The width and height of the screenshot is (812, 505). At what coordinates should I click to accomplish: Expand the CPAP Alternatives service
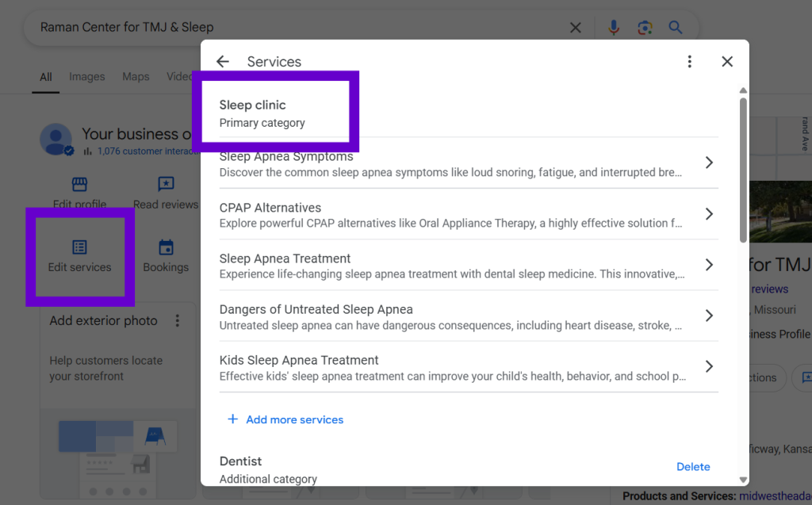click(710, 214)
